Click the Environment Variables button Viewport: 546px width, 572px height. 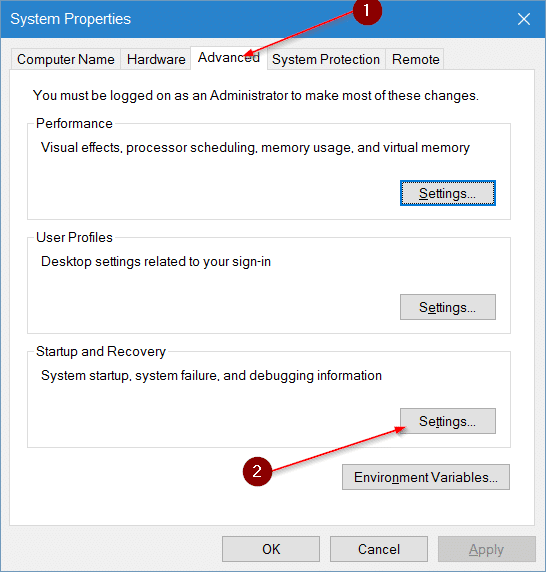click(426, 477)
